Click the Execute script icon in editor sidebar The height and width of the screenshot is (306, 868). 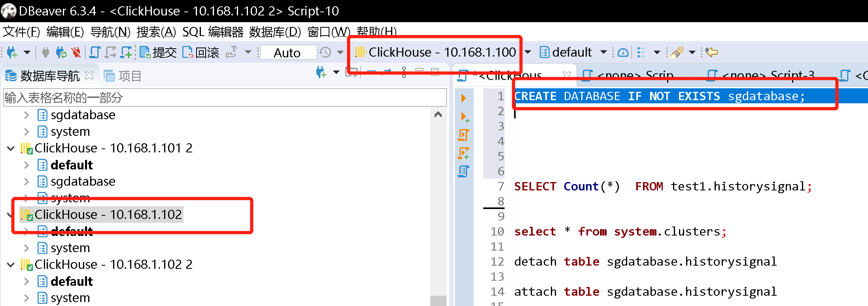[x=463, y=135]
